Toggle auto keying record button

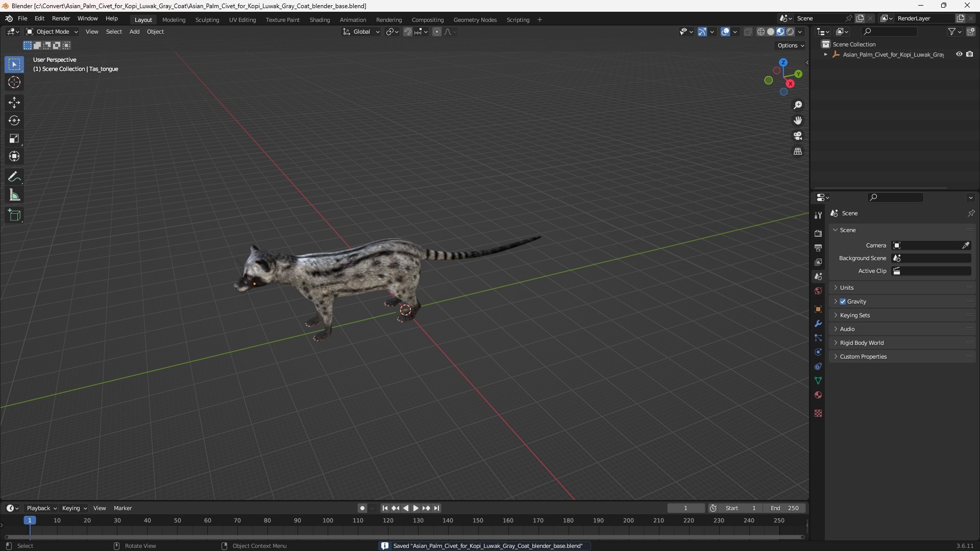[362, 508]
